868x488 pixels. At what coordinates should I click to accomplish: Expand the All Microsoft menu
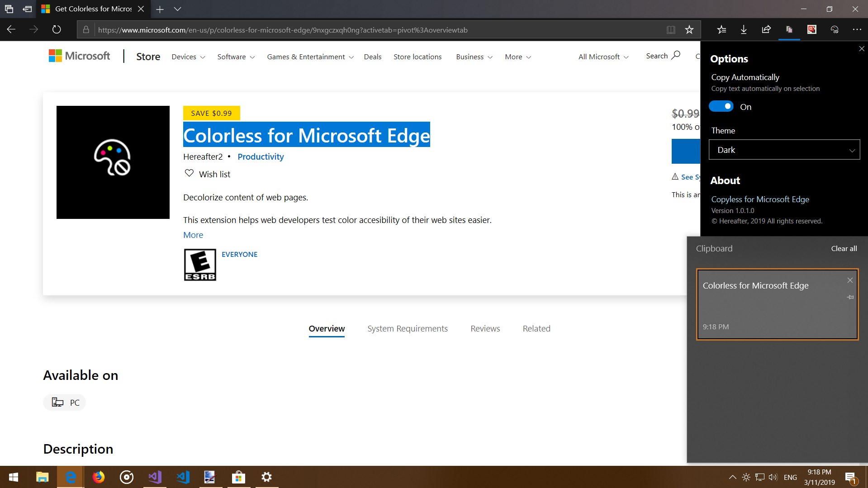[603, 57]
